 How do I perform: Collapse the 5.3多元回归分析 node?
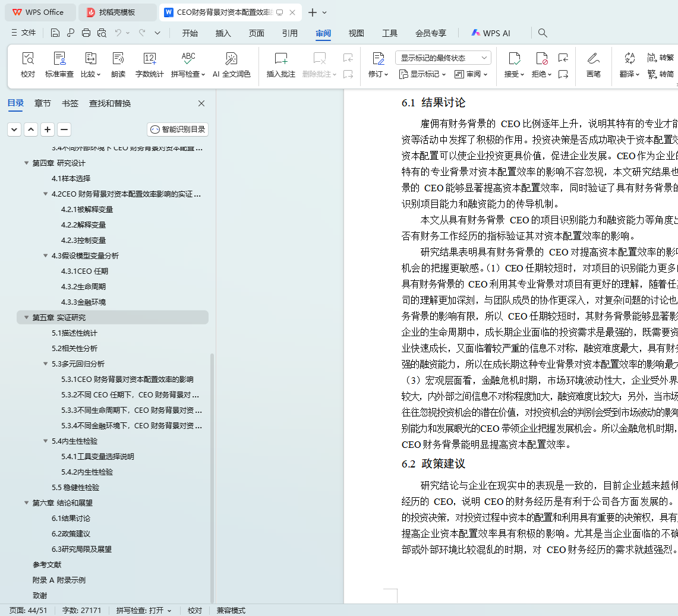click(45, 364)
